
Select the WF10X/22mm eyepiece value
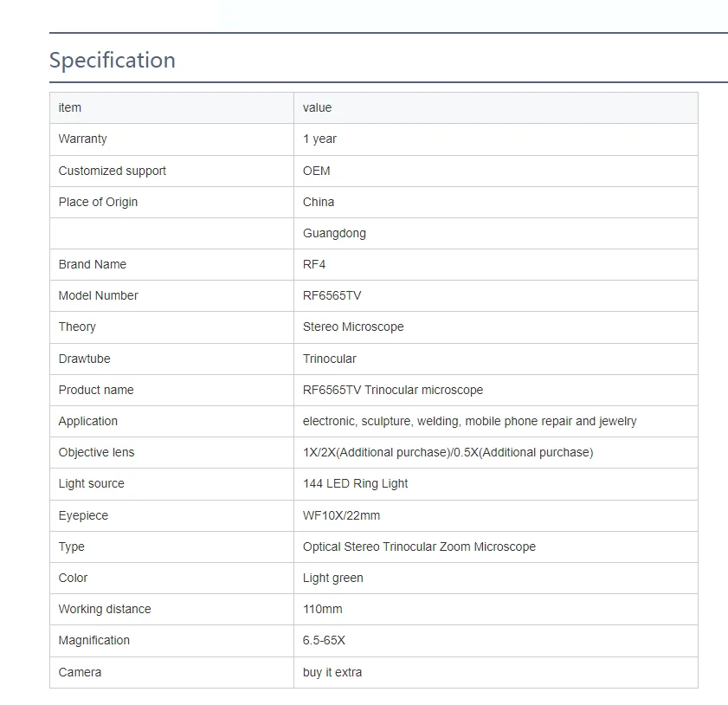pyautogui.click(x=341, y=515)
